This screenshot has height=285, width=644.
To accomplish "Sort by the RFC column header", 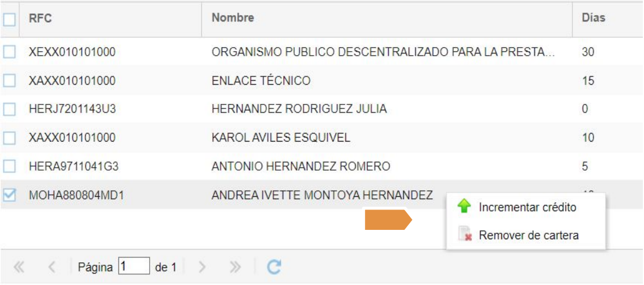I will point(41,19).
